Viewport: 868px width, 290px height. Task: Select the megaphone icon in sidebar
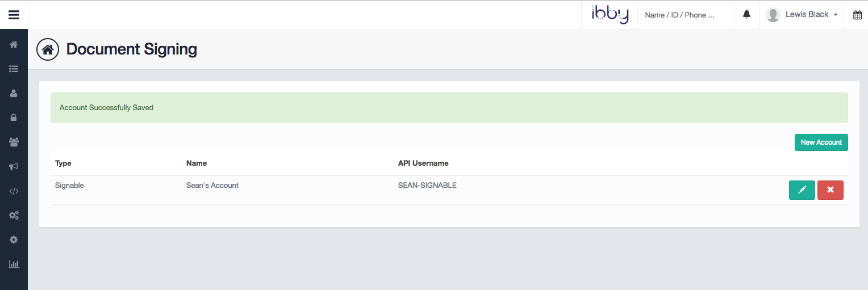pyautogui.click(x=14, y=167)
